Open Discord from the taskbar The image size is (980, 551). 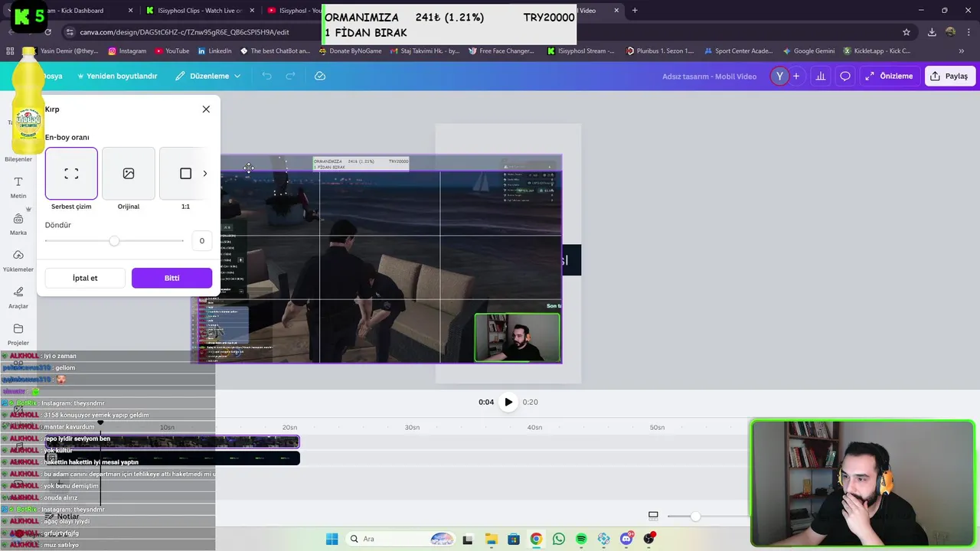tap(626, 539)
